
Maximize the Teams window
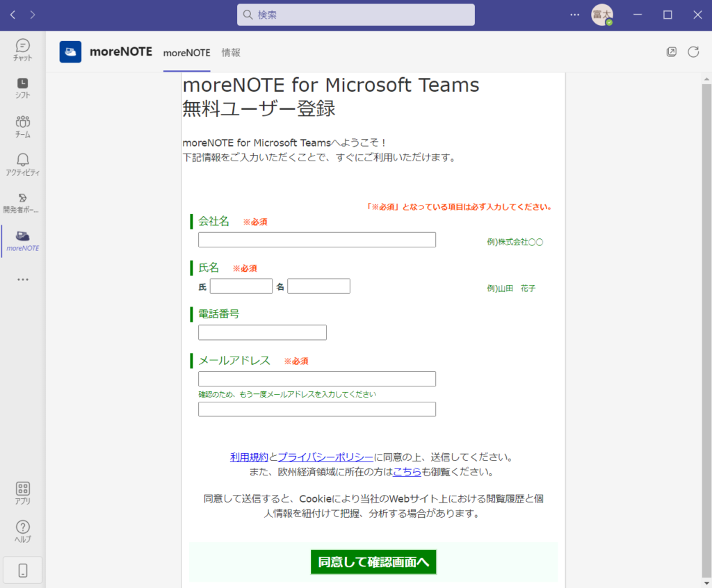(667, 15)
